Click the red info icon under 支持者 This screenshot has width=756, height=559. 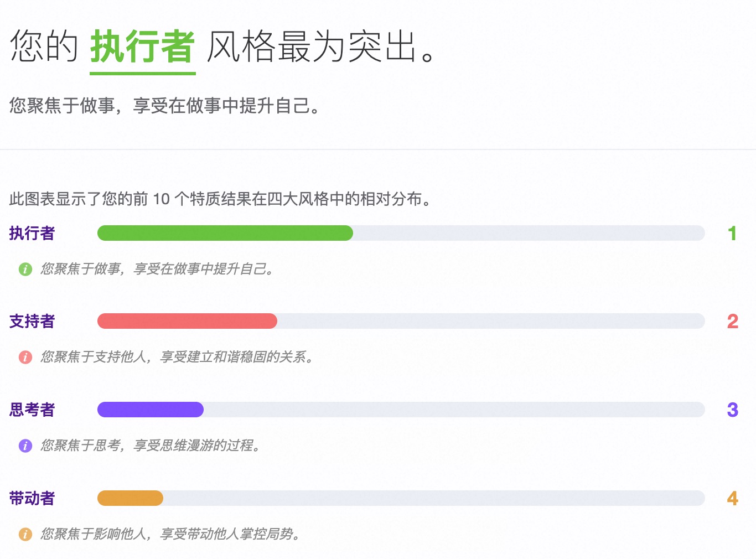(25, 358)
